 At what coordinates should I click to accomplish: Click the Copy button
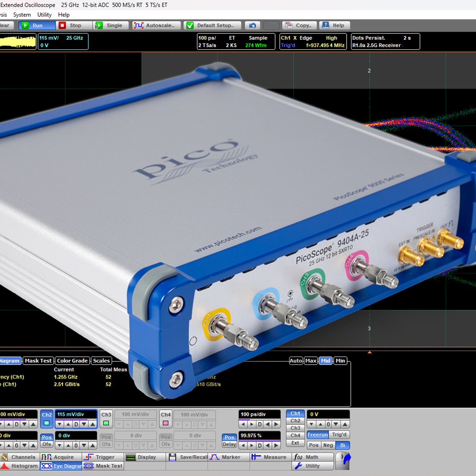tap(299, 26)
